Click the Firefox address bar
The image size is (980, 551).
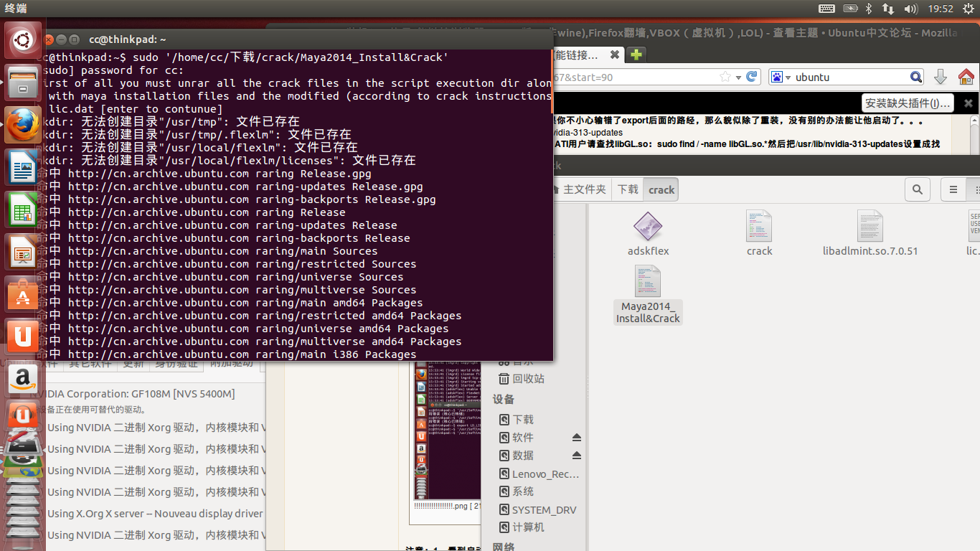coord(635,77)
